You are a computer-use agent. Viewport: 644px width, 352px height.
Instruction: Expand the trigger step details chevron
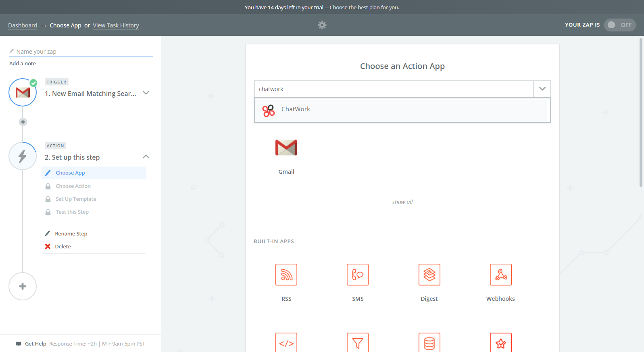[x=146, y=93]
